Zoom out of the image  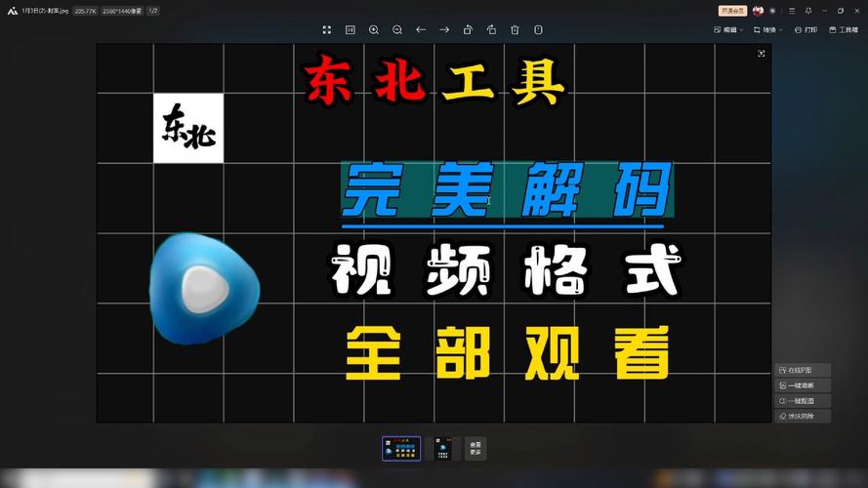pyautogui.click(x=397, y=30)
